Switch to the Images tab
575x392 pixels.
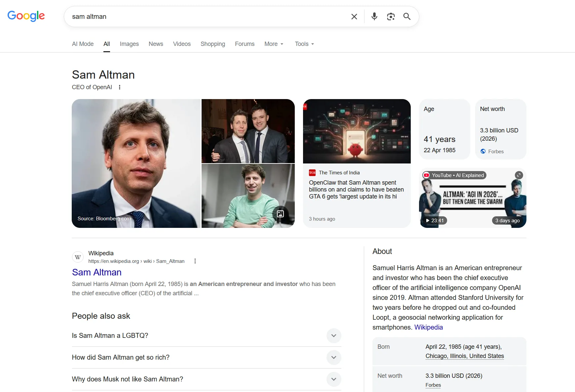129,44
